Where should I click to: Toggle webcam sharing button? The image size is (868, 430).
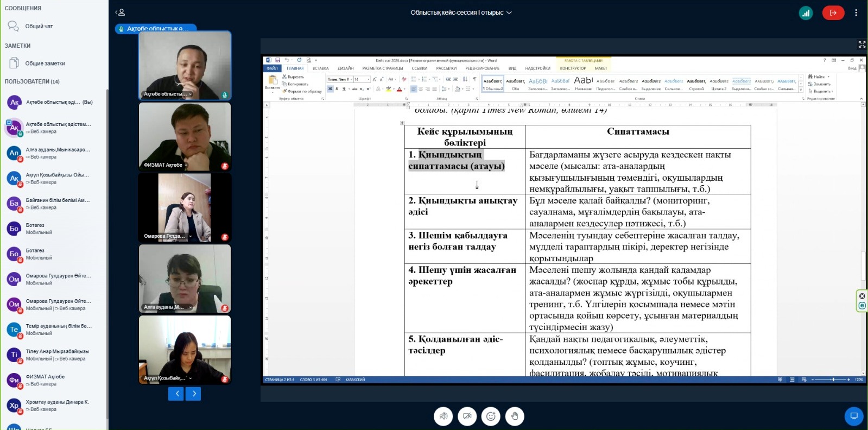click(467, 416)
